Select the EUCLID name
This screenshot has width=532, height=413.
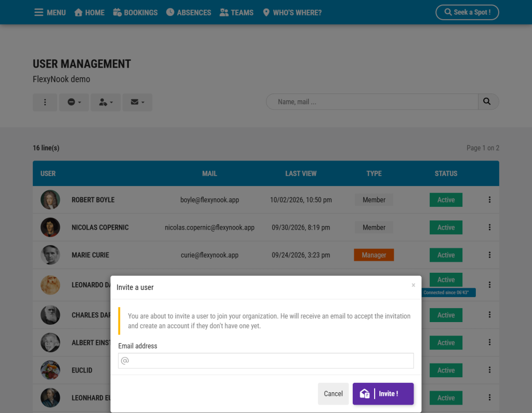coord(82,370)
